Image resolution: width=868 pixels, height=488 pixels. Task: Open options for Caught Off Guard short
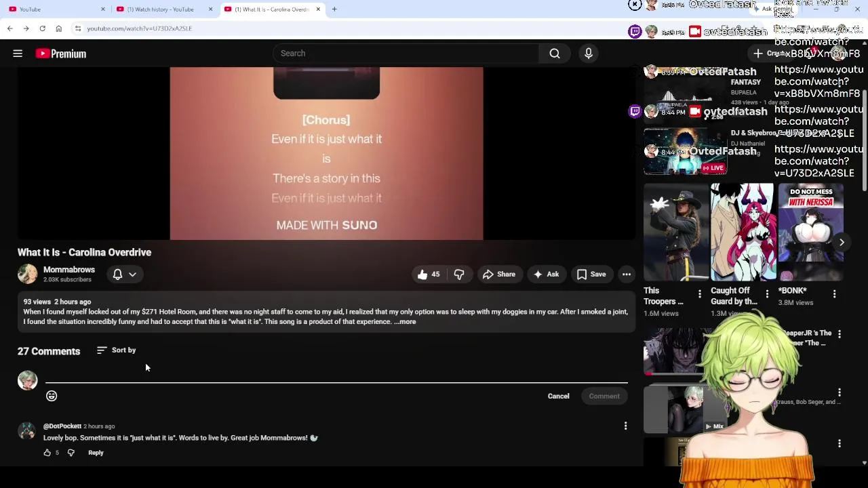[x=767, y=294]
